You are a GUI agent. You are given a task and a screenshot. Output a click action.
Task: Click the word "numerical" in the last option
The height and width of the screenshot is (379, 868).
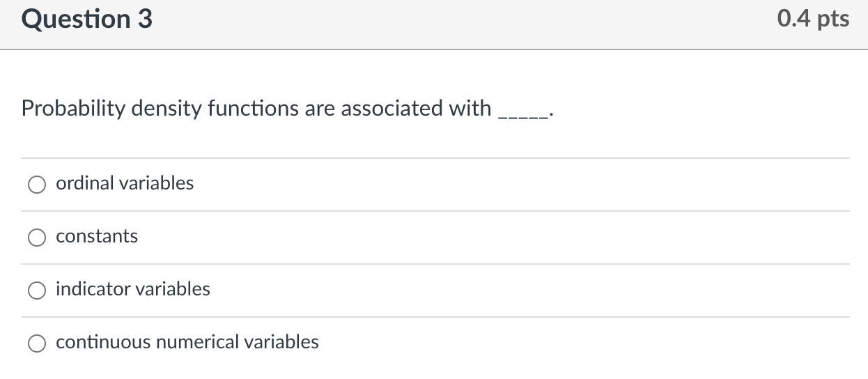(x=196, y=342)
